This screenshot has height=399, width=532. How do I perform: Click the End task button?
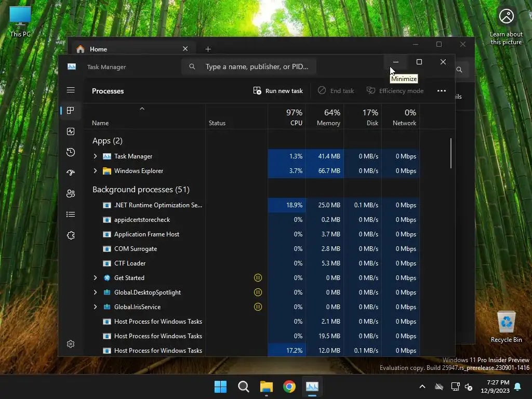click(x=336, y=90)
